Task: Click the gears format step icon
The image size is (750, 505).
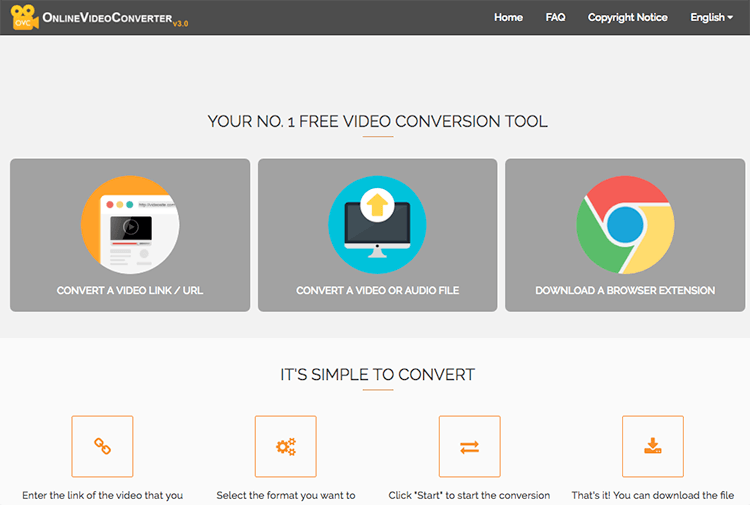Action: (286, 446)
